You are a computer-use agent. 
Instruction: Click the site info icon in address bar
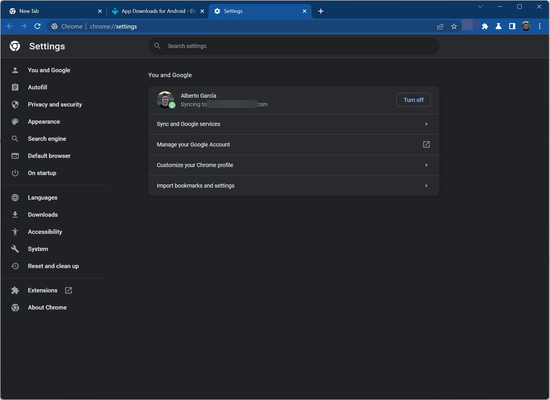[x=54, y=26]
